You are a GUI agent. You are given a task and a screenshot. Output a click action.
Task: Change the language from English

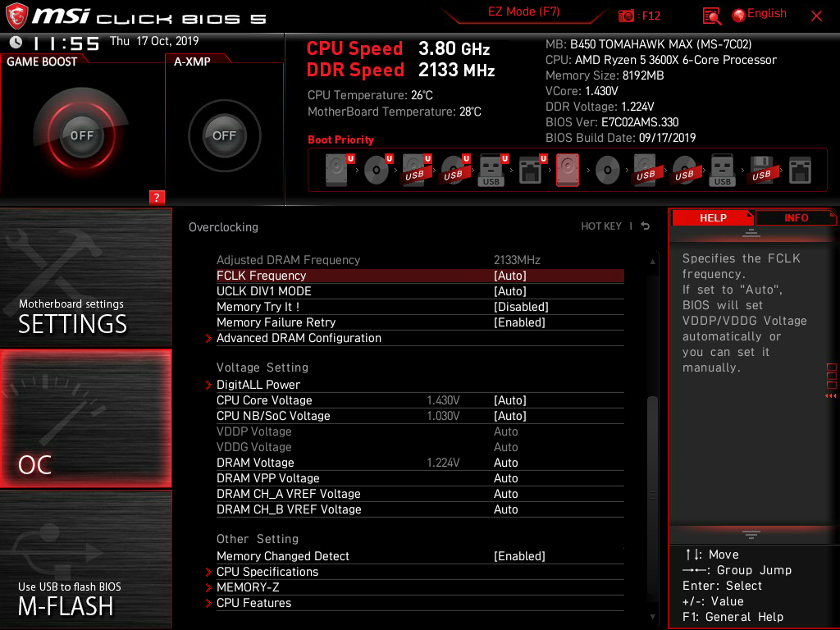point(767,13)
